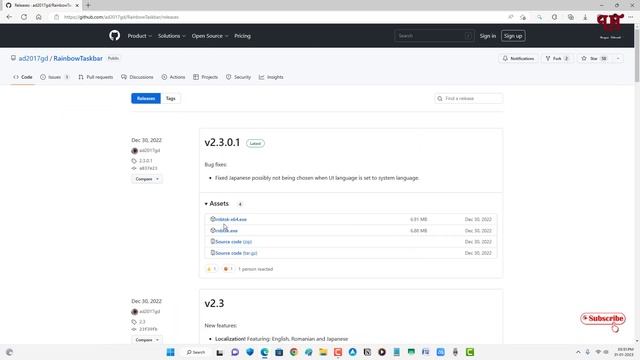This screenshot has width=640, height=360.
Task: Open the Pull requests tab
Action: [96, 77]
